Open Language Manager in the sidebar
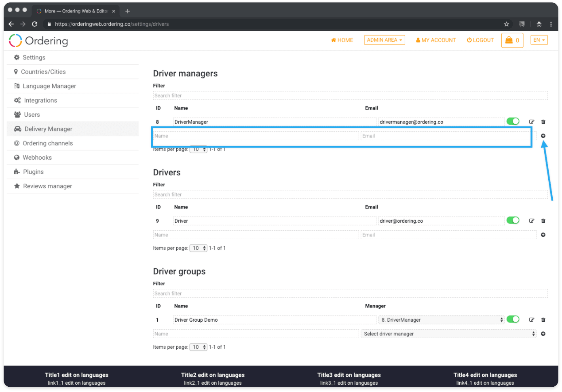Screen dimensions: 562x392 [x=73, y=86]
